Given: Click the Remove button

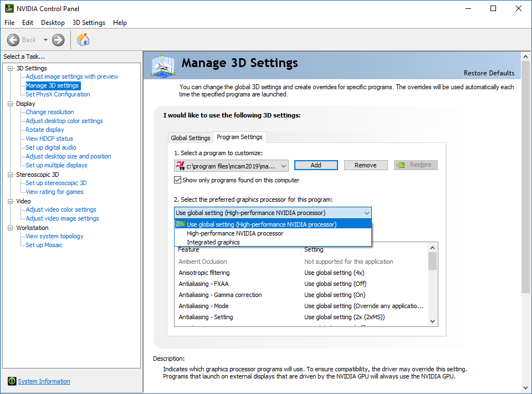Looking at the screenshot, I should click(x=365, y=165).
